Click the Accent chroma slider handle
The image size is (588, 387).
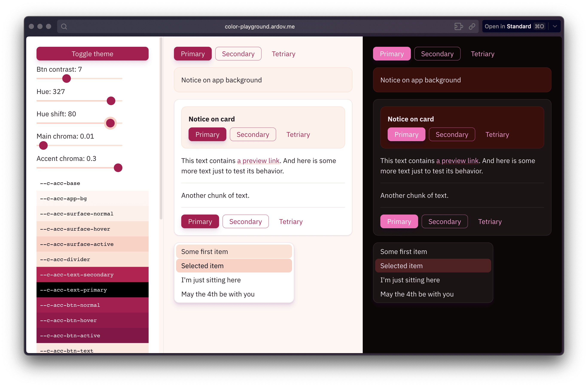click(x=118, y=168)
